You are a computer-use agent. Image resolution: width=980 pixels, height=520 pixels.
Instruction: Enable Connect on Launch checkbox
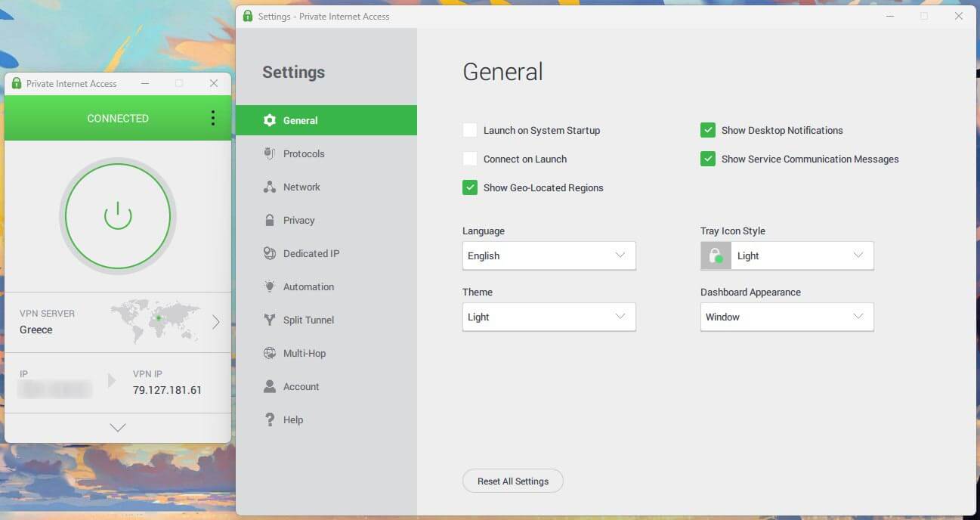(x=470, y=159)
